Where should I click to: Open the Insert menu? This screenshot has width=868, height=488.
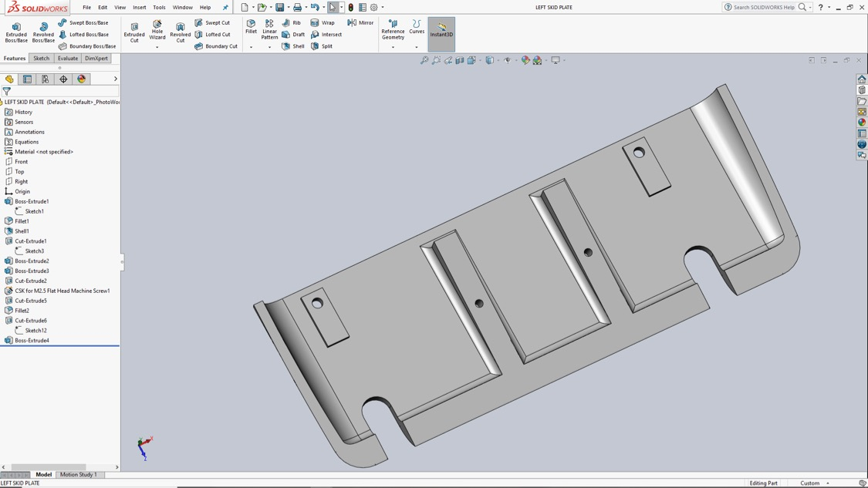tap(140, 7)
